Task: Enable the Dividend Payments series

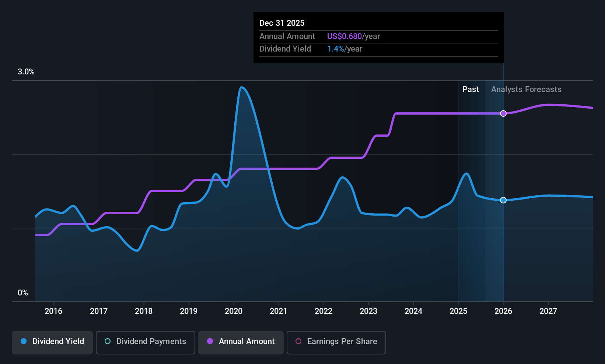Action: coord(146,342)
